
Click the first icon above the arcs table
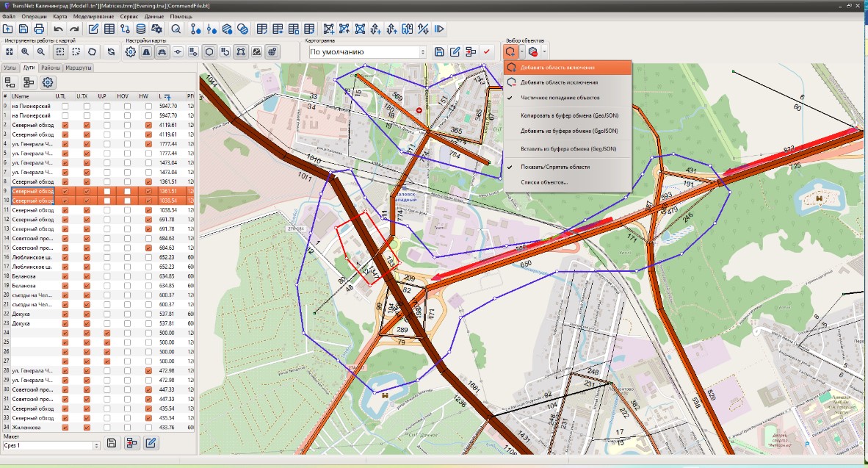coord(10,82)
